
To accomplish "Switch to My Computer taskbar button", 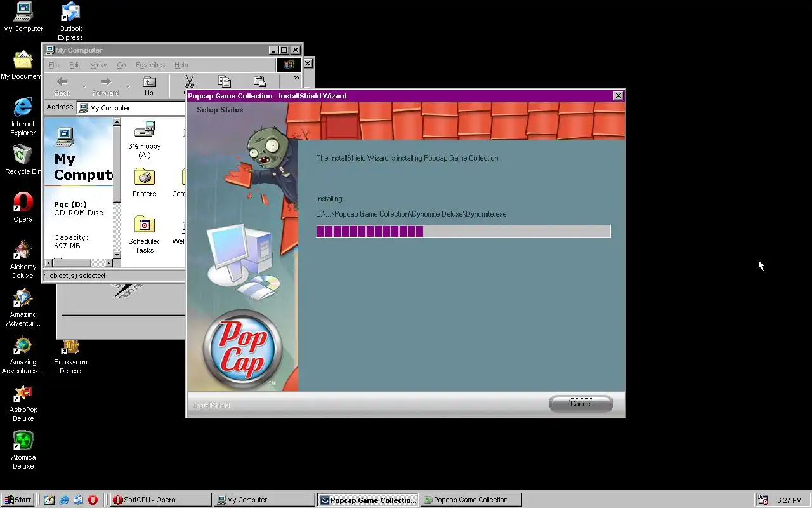I will pos(264,500).
